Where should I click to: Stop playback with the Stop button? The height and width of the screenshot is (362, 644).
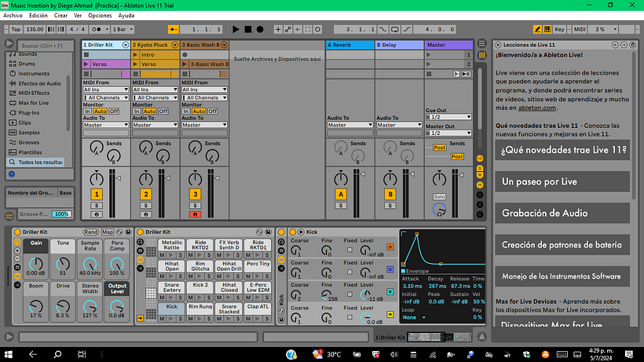(x=247, y=29)
